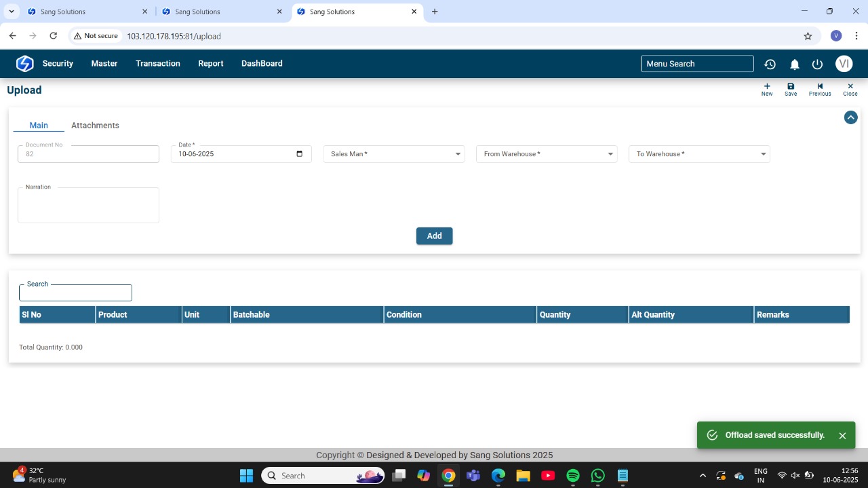Screen dimensions: 868x488
Task: Open notifications bell icon
Action: coord(794,64)
